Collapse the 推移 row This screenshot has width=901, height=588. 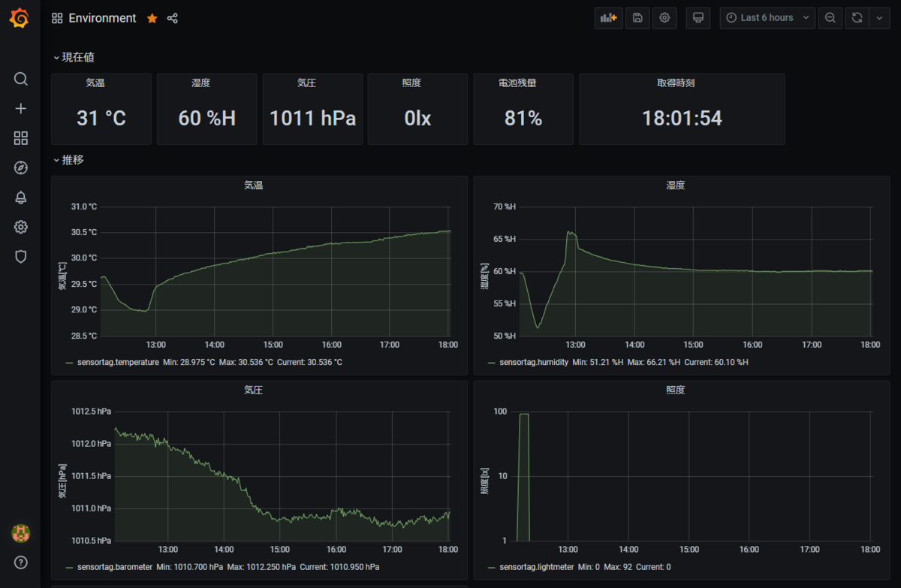point(68,160)
